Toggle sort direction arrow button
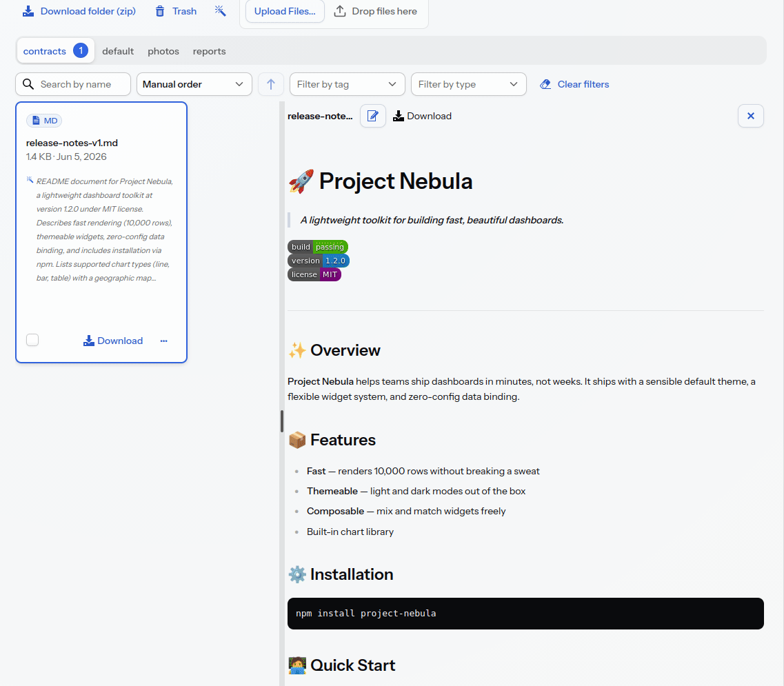This screenshot has width=784, height=686. tap(271, 84)
